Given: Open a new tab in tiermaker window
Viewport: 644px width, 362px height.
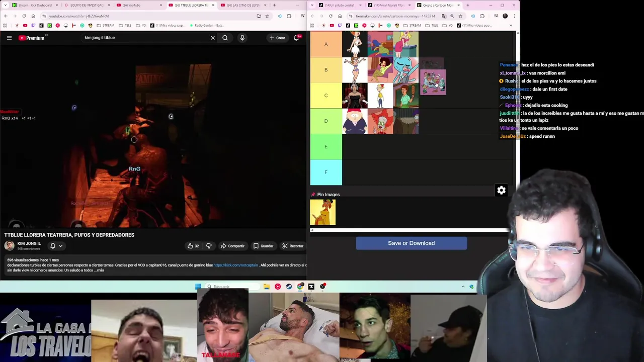Looking at the screenshot, I should point(467,5).
